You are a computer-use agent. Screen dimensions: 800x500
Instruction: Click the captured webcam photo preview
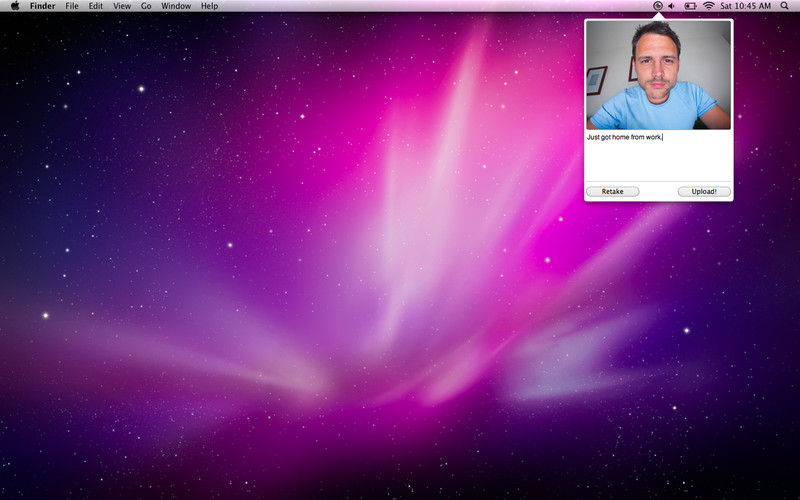point(658,76)
